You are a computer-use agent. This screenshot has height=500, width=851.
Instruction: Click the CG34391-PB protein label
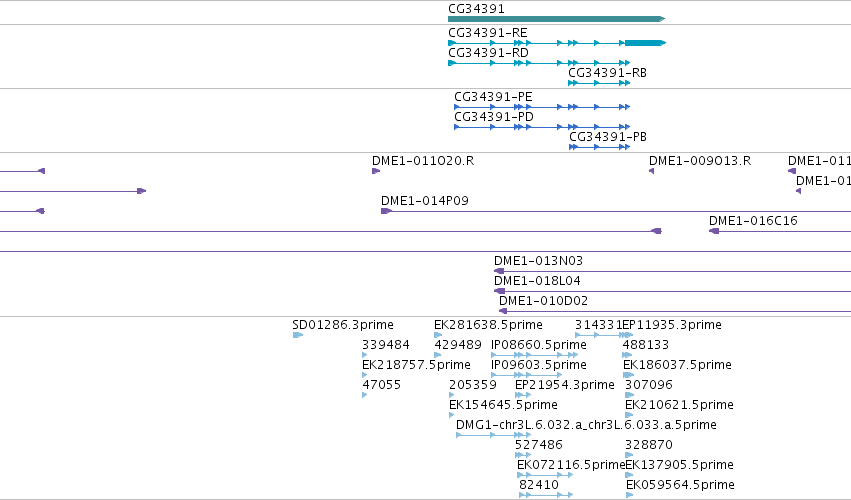click(608, 137)
